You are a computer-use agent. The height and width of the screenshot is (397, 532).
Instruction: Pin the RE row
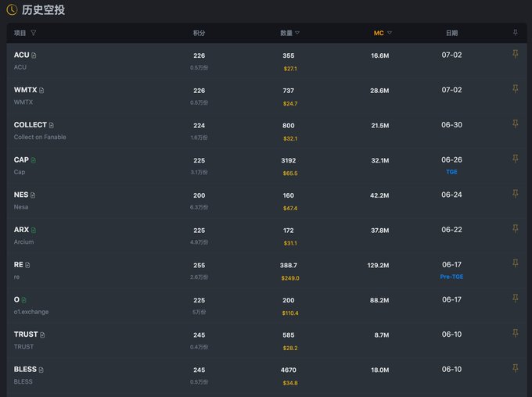(x=515, y=263)
